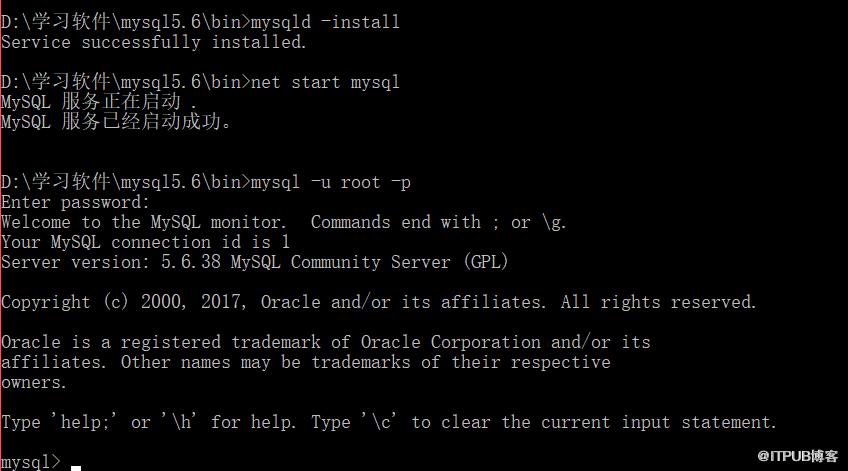Click the word 'owners.'
This screenshot has width=848, height=471.
[34, 382]
